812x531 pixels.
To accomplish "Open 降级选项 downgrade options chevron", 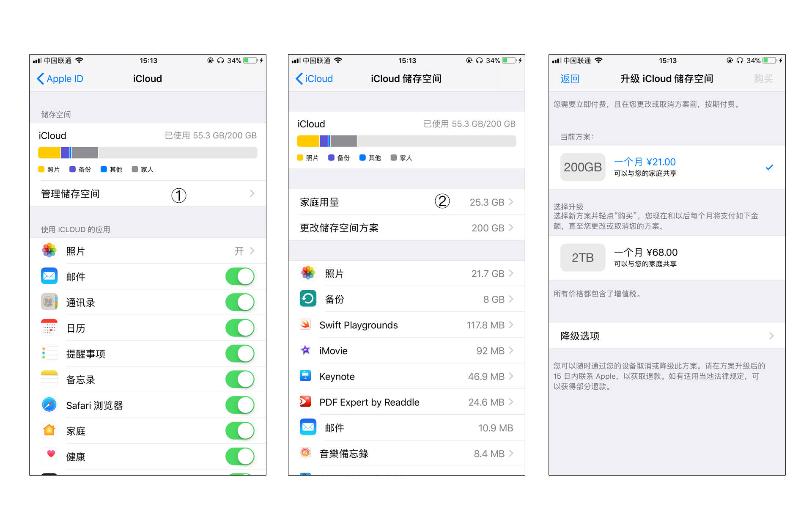I will (x=771, y=336).
